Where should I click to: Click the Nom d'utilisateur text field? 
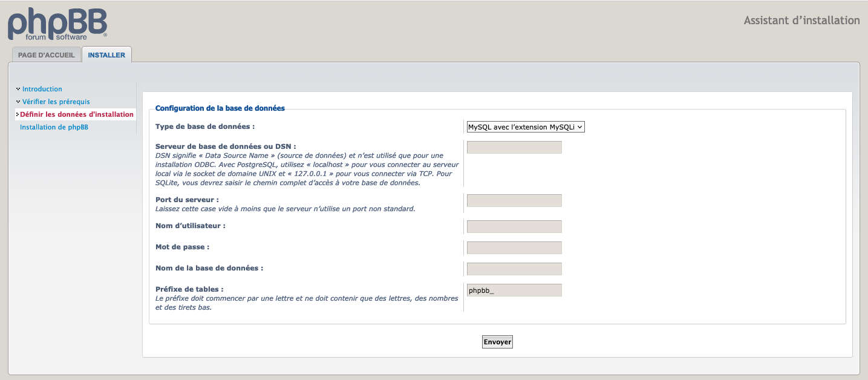tap(514, 226)
